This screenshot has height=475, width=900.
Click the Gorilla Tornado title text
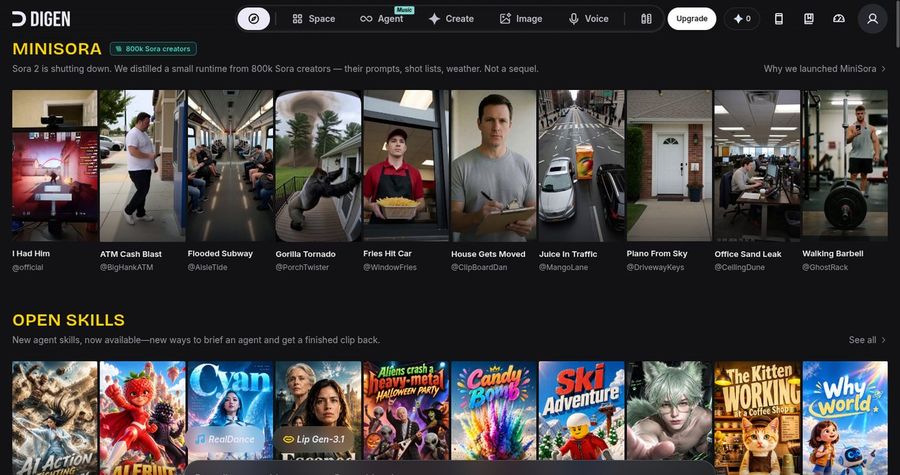click(x=305, y=254)
